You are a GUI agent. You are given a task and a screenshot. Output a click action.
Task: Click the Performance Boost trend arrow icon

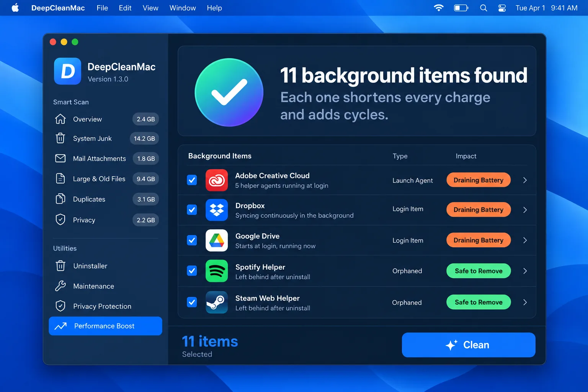click(x=60, y=326)
